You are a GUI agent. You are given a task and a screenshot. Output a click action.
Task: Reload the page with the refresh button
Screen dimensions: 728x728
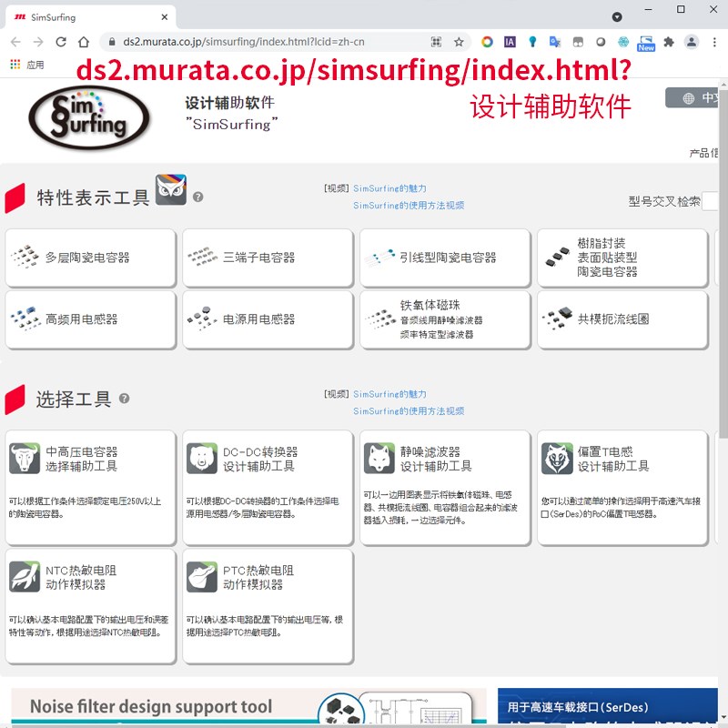pyautogui.click(x=61, y=42)
